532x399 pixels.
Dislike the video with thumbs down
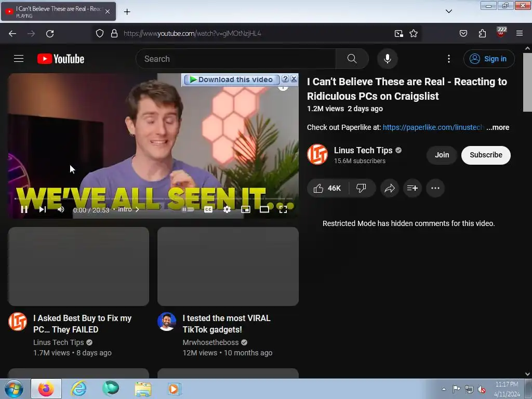pyautogui.click(x=362, y=188)
